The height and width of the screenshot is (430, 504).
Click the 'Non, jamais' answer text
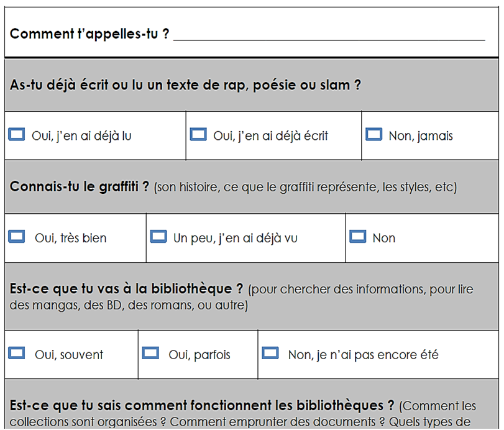[x=421, y=135]
